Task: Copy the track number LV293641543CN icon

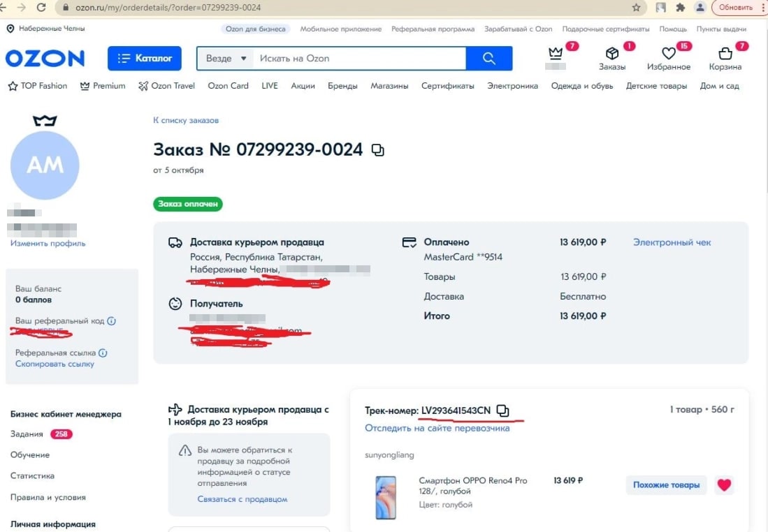Action: pos(502,410)
